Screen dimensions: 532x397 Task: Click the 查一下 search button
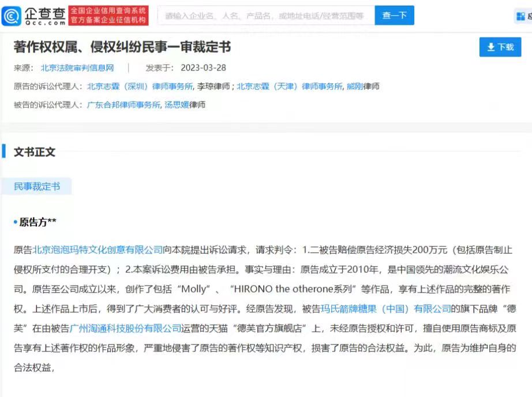394,15
